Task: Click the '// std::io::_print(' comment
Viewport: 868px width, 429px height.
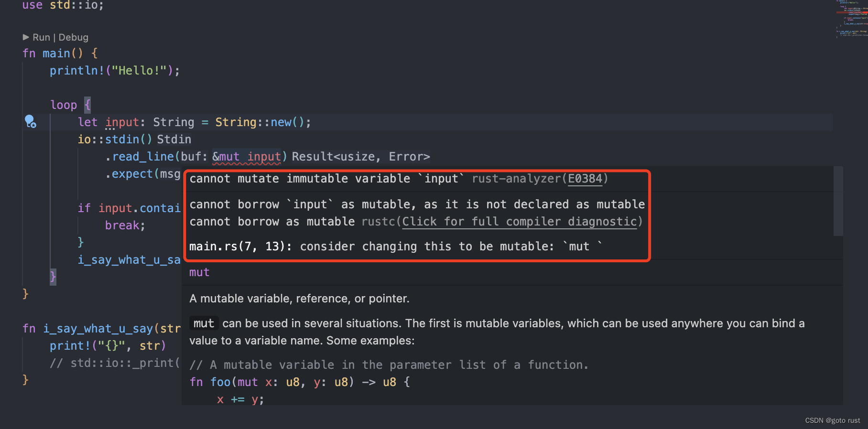Action: coord(115,363)
